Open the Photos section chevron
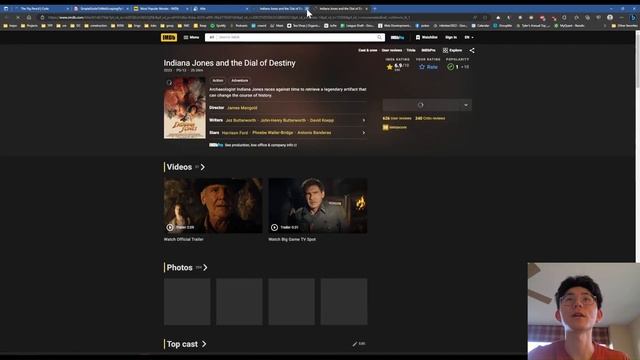 coord(205,267)
